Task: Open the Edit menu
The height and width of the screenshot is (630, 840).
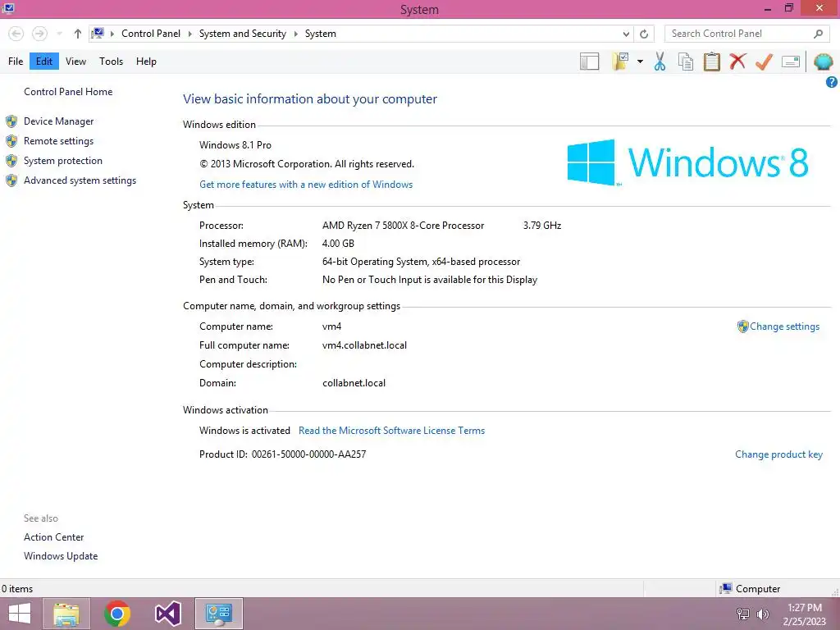Action: pos(44,62)
